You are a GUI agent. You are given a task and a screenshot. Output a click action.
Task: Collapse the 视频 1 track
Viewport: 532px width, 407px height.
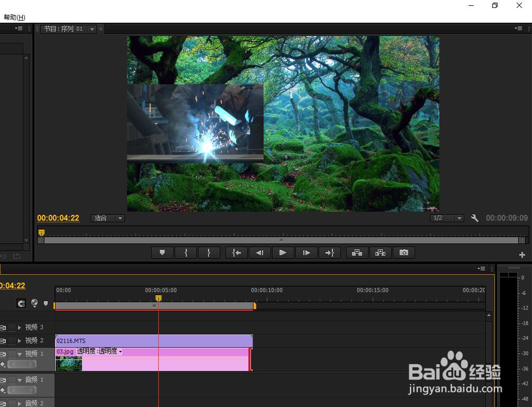19,354
